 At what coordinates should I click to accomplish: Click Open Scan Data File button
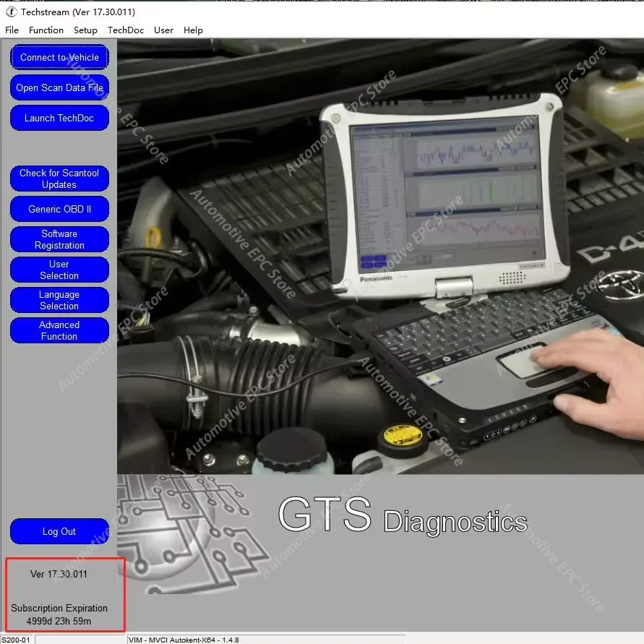(59, 87)
